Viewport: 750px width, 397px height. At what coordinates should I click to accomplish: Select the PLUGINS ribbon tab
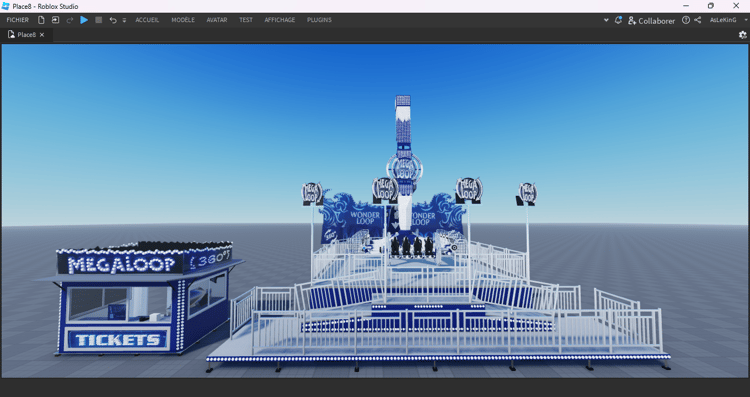(320, 20)
